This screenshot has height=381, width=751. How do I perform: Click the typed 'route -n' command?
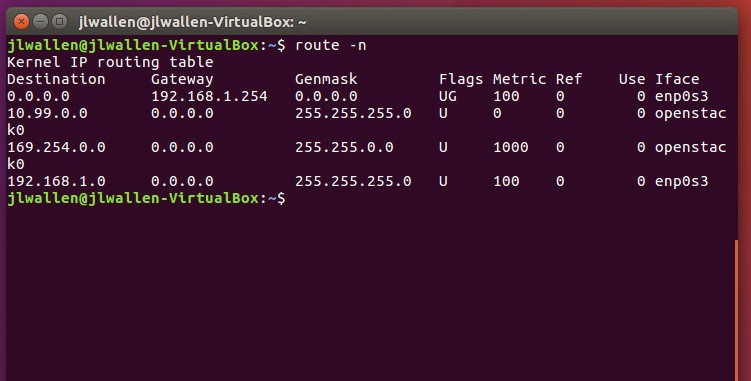click(x=330, y=45)
